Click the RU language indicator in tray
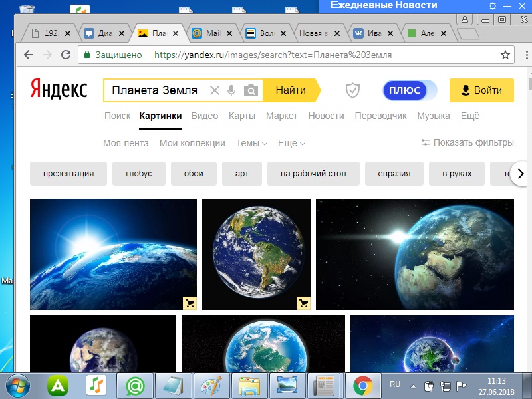This screenshot has height=399, width=532. click(395, 384)
